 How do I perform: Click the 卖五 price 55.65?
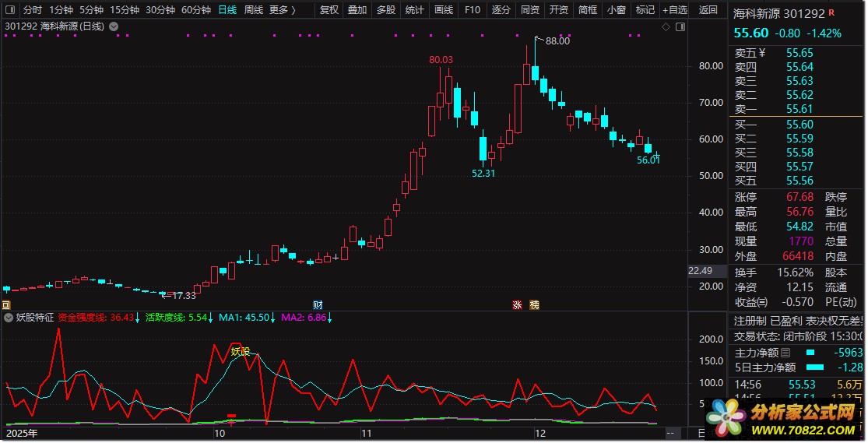(x=800, y=53)
